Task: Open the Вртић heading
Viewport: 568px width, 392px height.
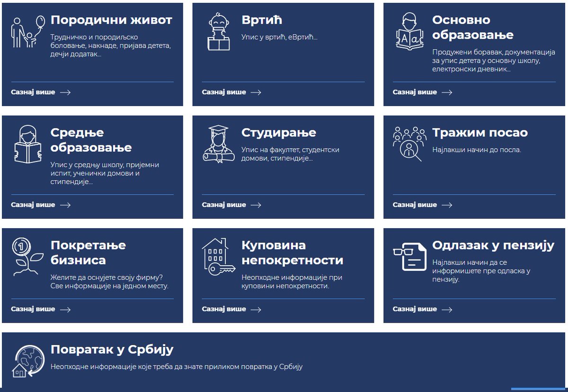Action: 262,20
